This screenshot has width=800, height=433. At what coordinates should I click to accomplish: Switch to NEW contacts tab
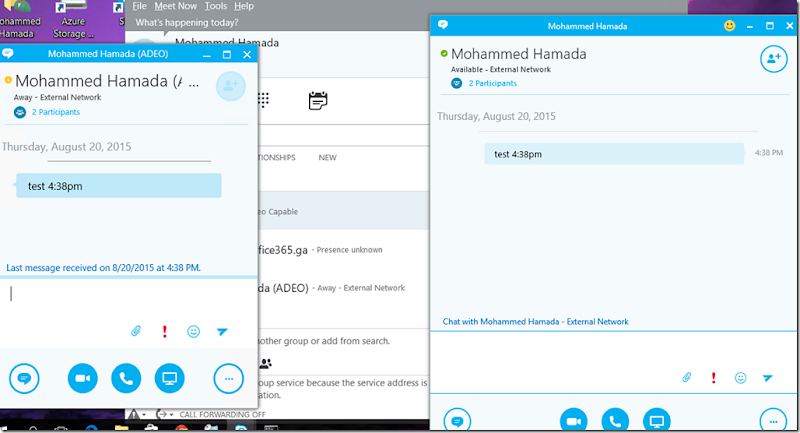tap(328, 158)
